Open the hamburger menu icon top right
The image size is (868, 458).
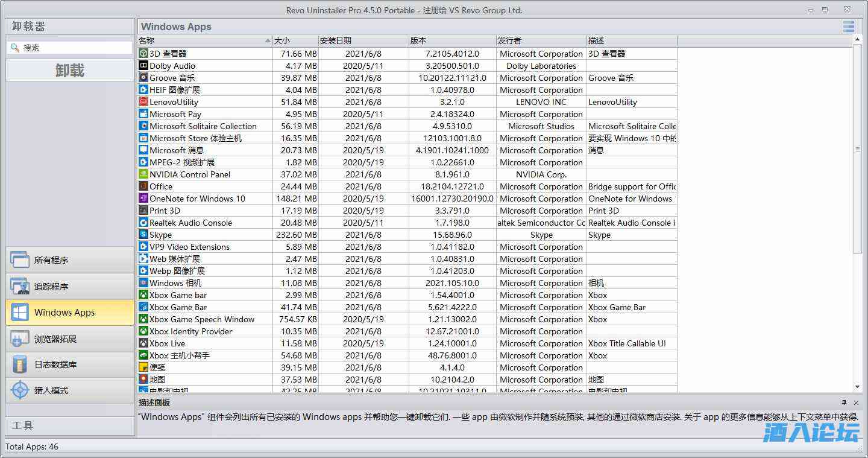coord(849,27)
